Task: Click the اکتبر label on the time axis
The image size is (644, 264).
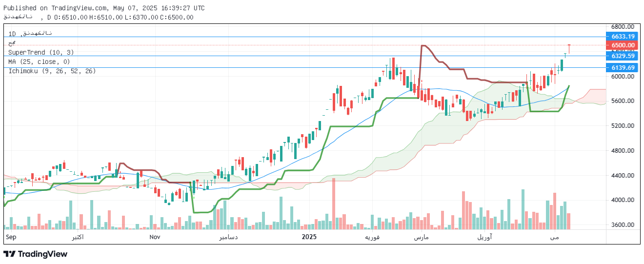Action: coord(78,237)
